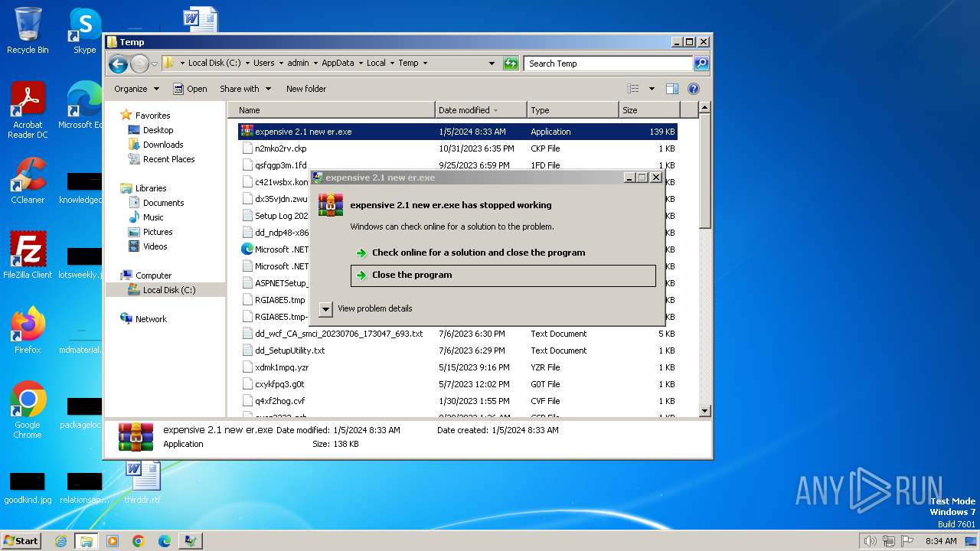Open address bar history dropdown
980x551 pixels.
pyautogui.click(x=492, y=64)
